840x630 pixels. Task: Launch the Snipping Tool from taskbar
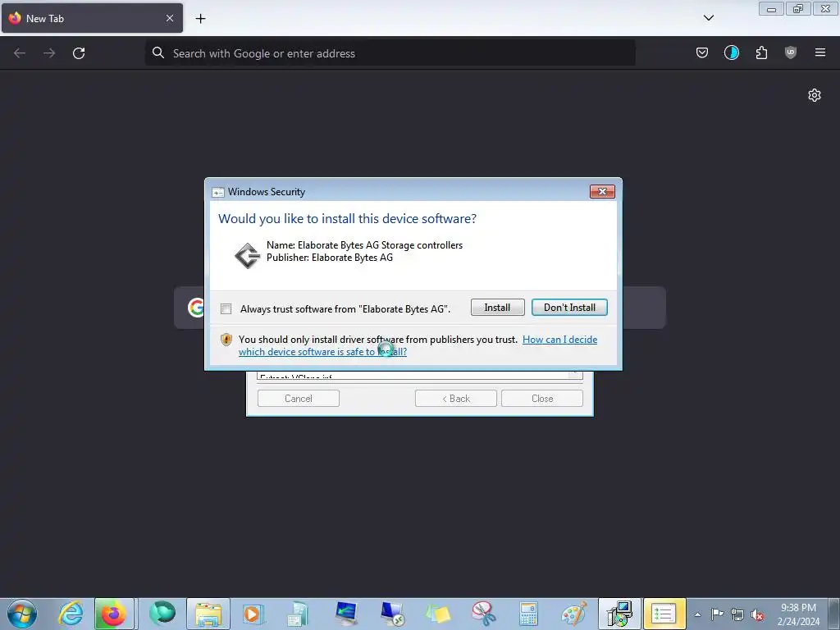pos(483,614)
